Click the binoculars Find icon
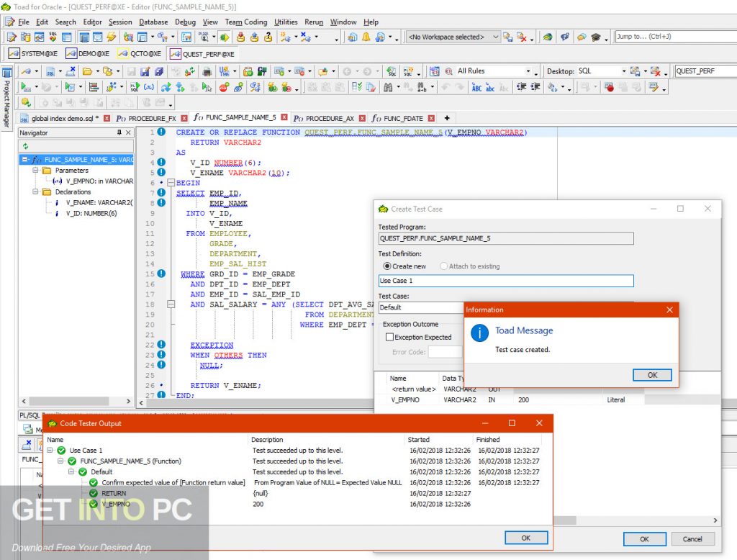The image size is (737, 560). pyautogui.click(x=388, y=87)
